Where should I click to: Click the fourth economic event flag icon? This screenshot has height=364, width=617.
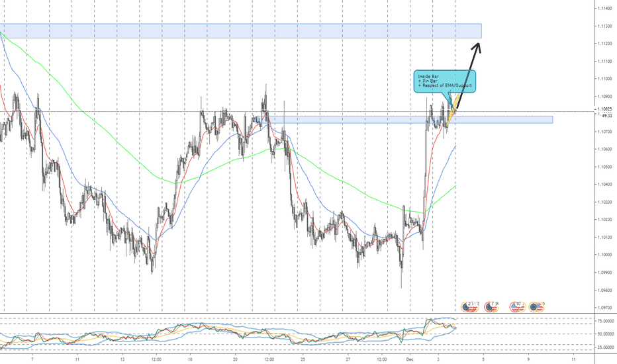coord(537,306)
